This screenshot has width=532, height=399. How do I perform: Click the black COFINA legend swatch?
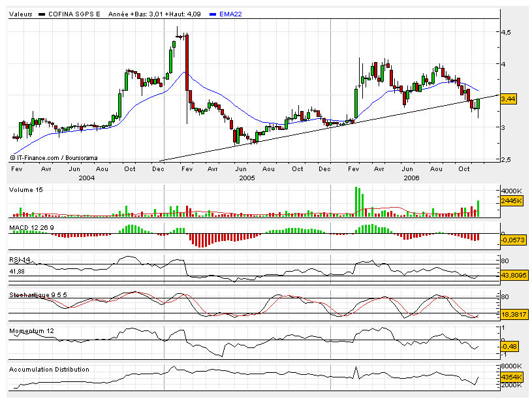click(42, 14)
